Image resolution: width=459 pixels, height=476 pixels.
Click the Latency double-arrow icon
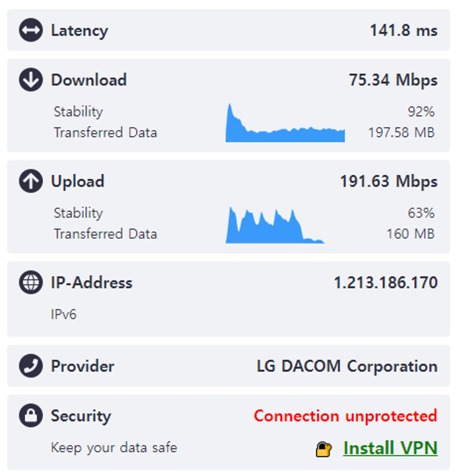pos(31,30)
